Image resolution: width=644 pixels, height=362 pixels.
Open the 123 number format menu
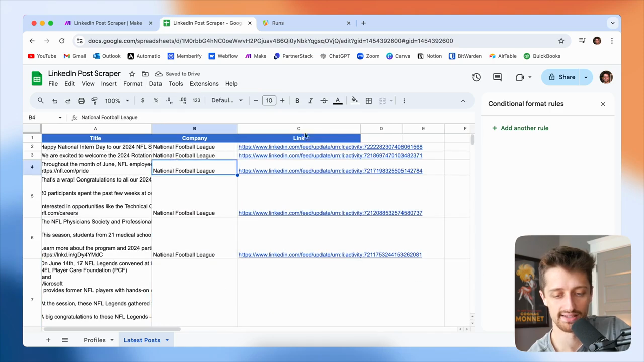coord(196,101)
